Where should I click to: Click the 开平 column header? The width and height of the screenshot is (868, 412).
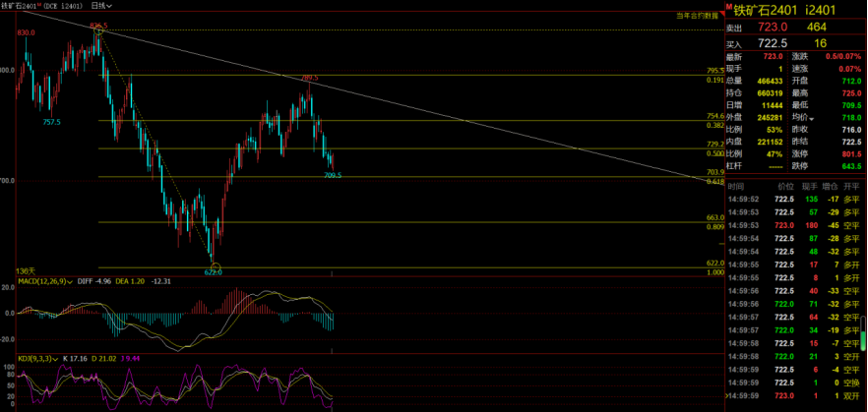[x=851, y=187]
